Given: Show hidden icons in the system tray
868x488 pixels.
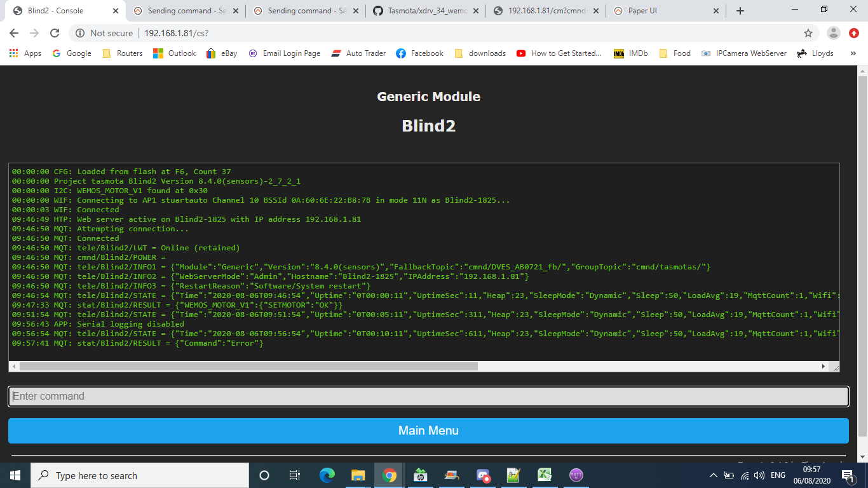Looking at the screenshot, I should pyautogui.click(x=713, y=475).
